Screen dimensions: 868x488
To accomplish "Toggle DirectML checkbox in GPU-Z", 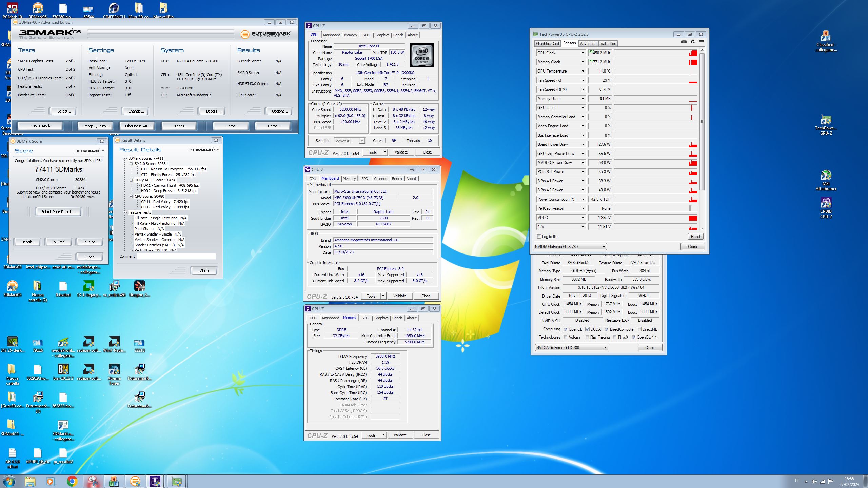I will 639,329.
